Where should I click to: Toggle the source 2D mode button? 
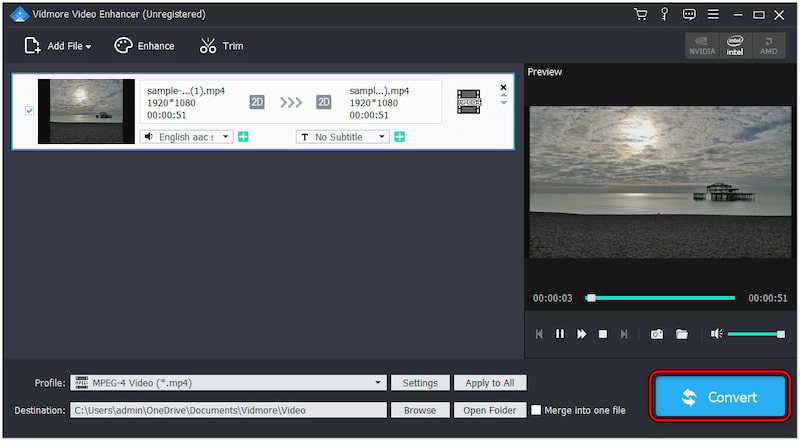(257, 101)
